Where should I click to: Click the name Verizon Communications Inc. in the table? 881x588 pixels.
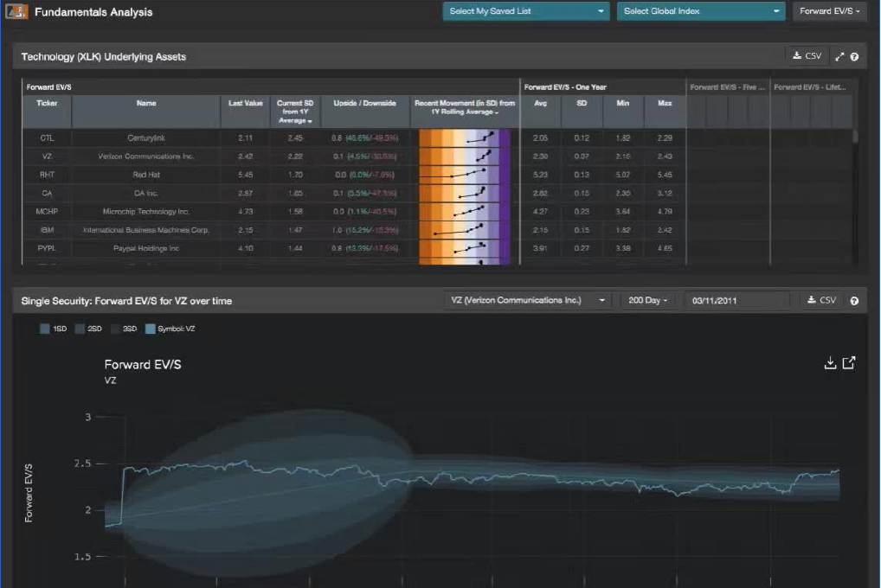pyautogui.click(x=146, y=157)
